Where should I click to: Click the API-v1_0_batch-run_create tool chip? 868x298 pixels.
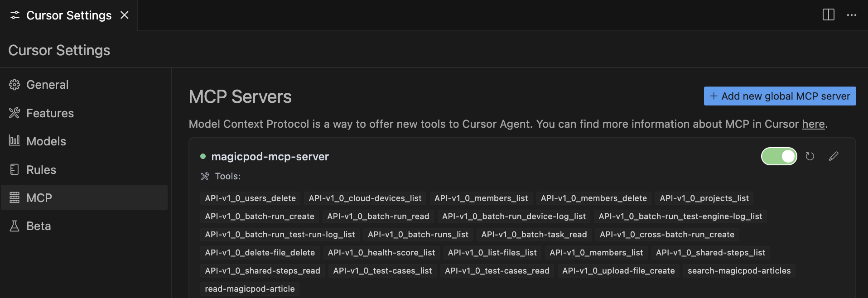coord(260,216)
